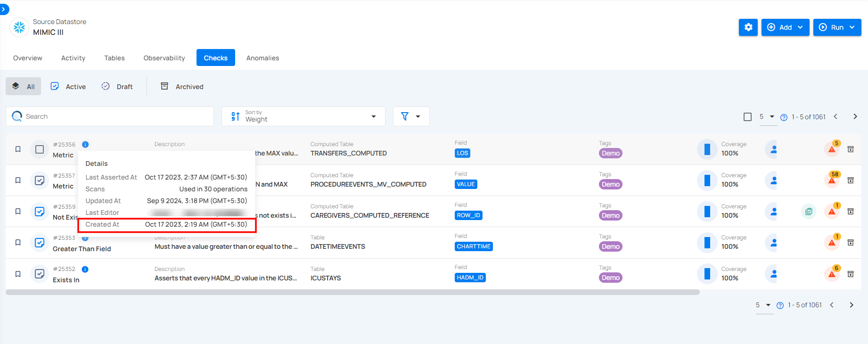The height and width of the screenshot is (344, 868).
Task: Toggle checkbox for Greater Than Field check
Action: [40, 243]
